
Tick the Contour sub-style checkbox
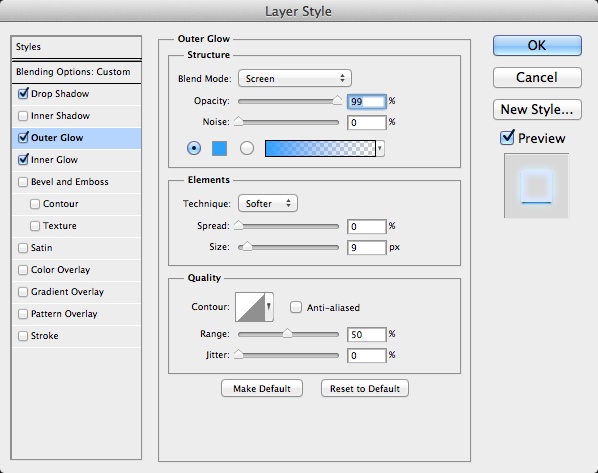pyautogui.click(x=35, y=204)
